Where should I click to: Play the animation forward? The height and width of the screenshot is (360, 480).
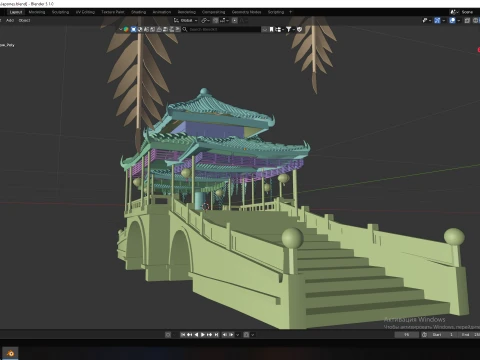(x=203, y=335)
